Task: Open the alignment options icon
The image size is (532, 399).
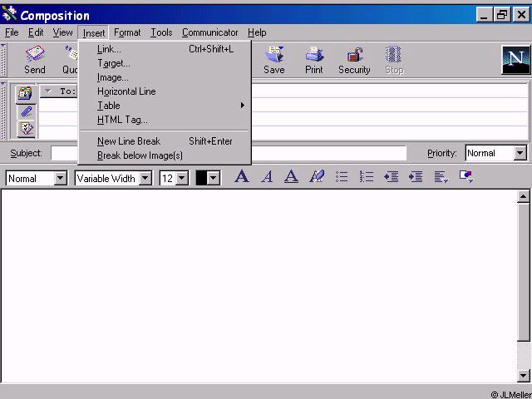Action: tap(441, 177)
